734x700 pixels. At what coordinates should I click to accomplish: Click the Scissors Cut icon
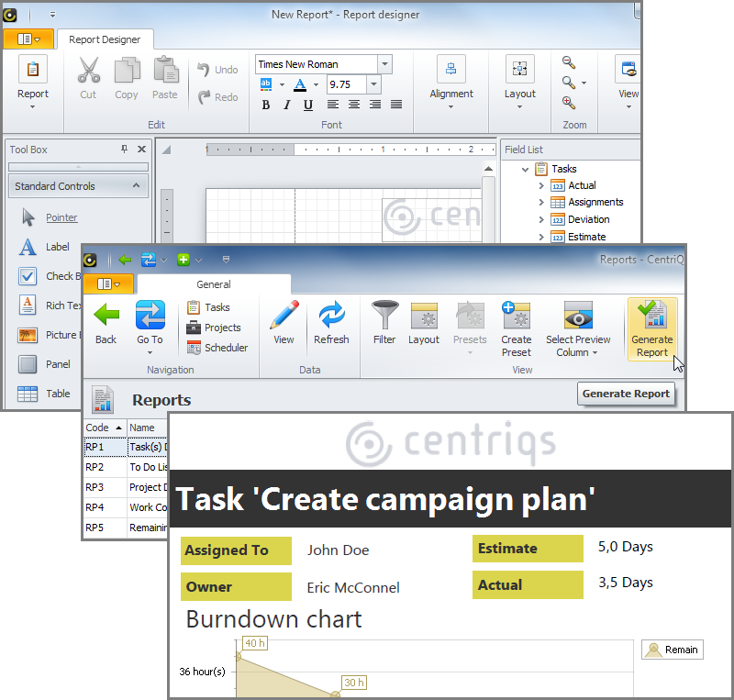point(88,71)
